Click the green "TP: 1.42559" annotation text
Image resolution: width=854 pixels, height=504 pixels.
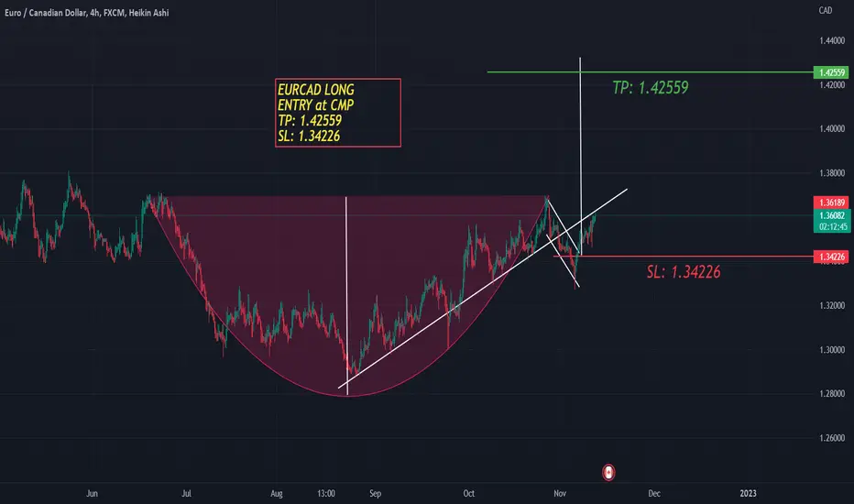click(651, 88)
